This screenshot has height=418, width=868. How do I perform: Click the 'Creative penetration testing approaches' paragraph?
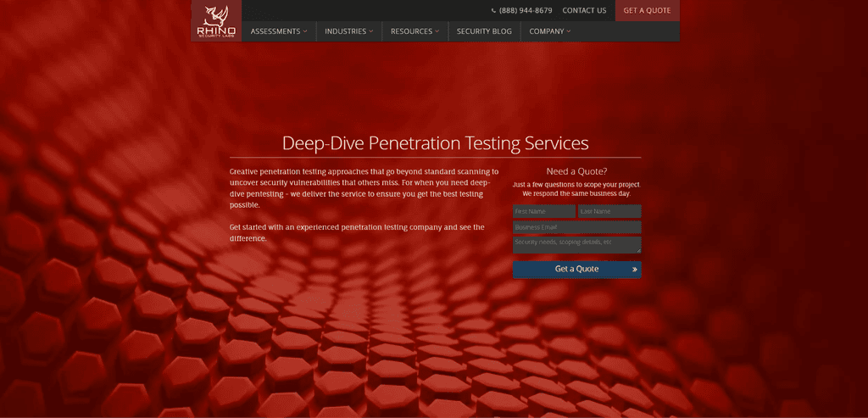coord(364,188)
